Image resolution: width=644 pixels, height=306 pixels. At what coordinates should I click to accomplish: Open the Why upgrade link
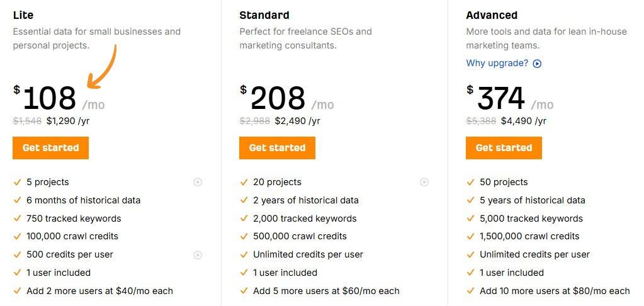[497, 63]
